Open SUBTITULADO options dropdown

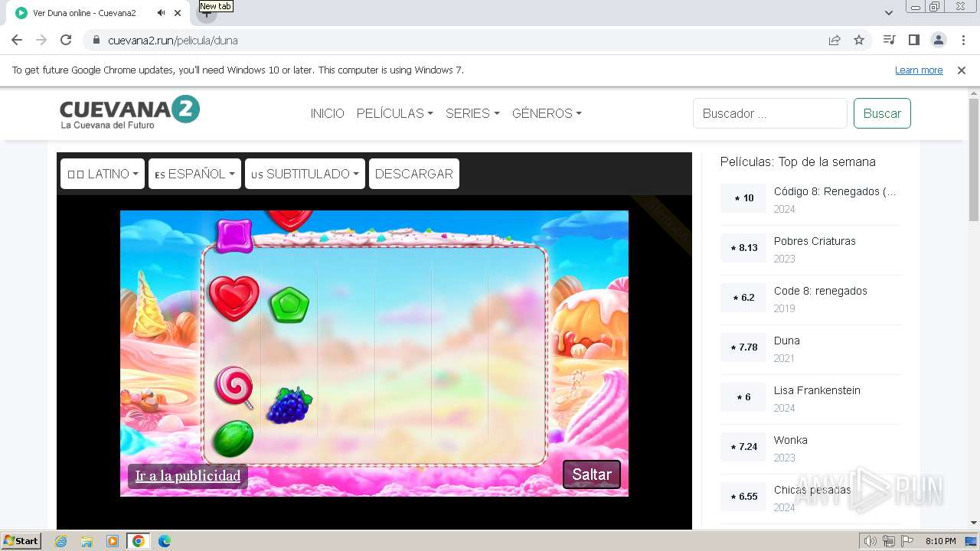tap(305, 174)
